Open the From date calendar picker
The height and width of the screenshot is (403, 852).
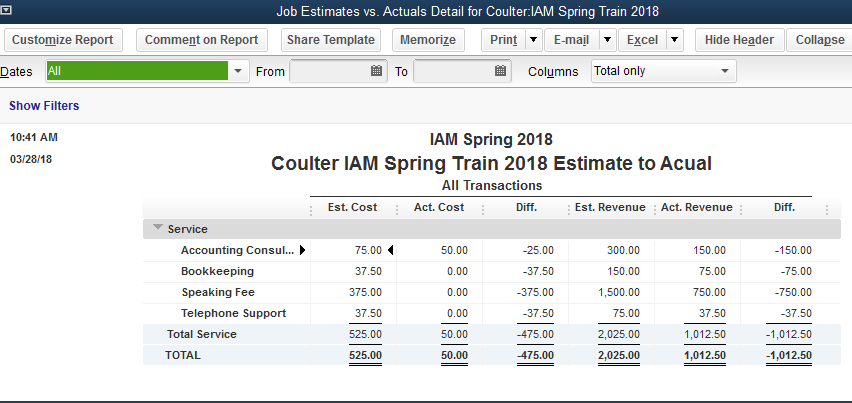pos(377,72)
